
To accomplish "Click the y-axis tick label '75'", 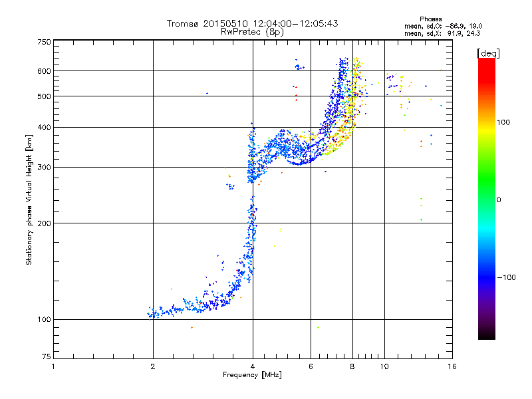I will [47, 356].
